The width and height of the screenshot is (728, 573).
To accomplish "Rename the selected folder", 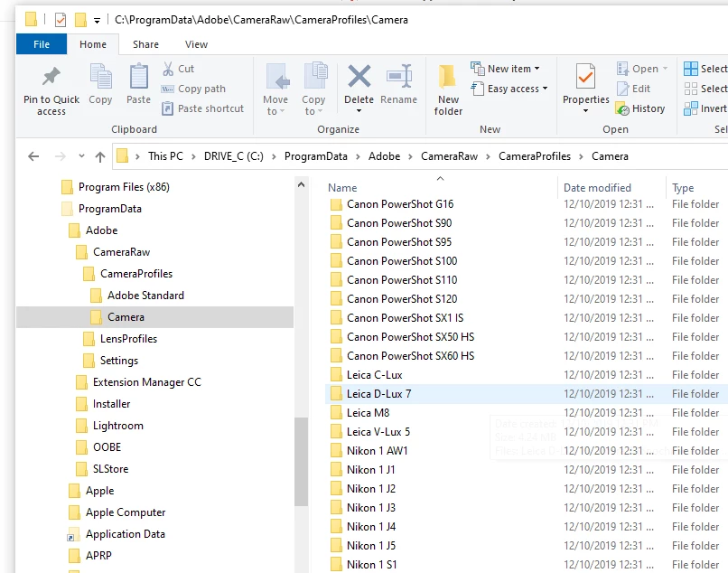I will click(399, 84).
